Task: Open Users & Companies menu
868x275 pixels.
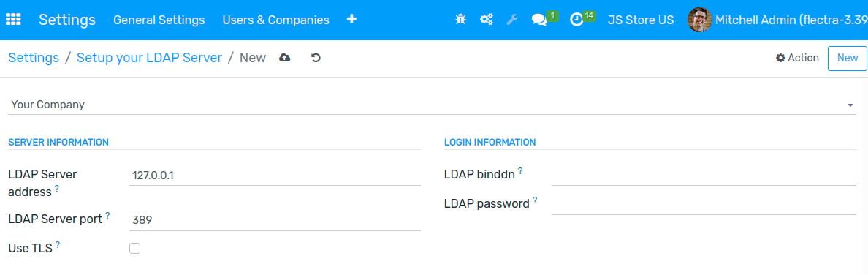Action: [275, 20]
